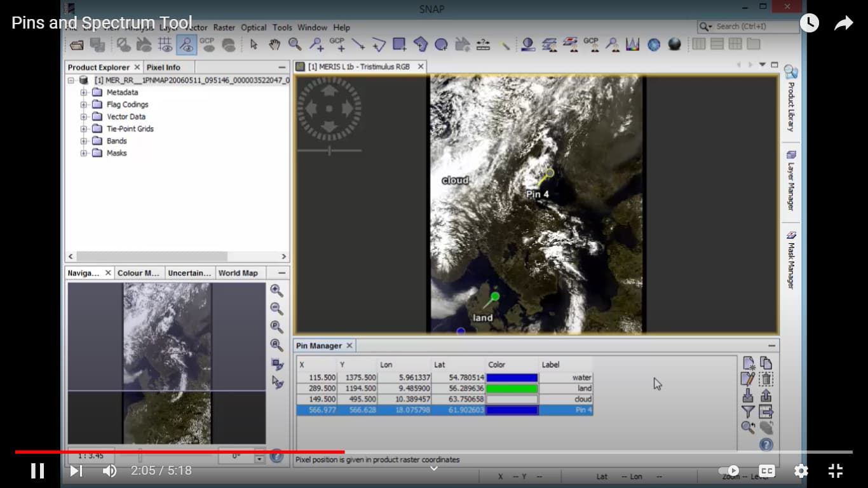Choose the hand panning tool

pyautogui.click(x=275, y=44)
